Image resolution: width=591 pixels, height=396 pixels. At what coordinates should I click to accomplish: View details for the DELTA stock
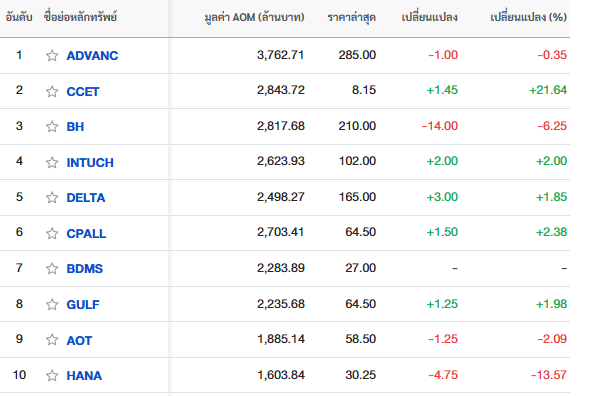click(x=86, y=197)
